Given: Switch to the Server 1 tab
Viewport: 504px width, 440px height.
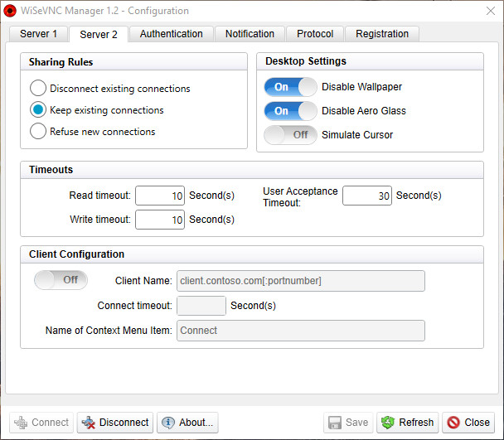Looking at the screenshot, I should 38,34.
